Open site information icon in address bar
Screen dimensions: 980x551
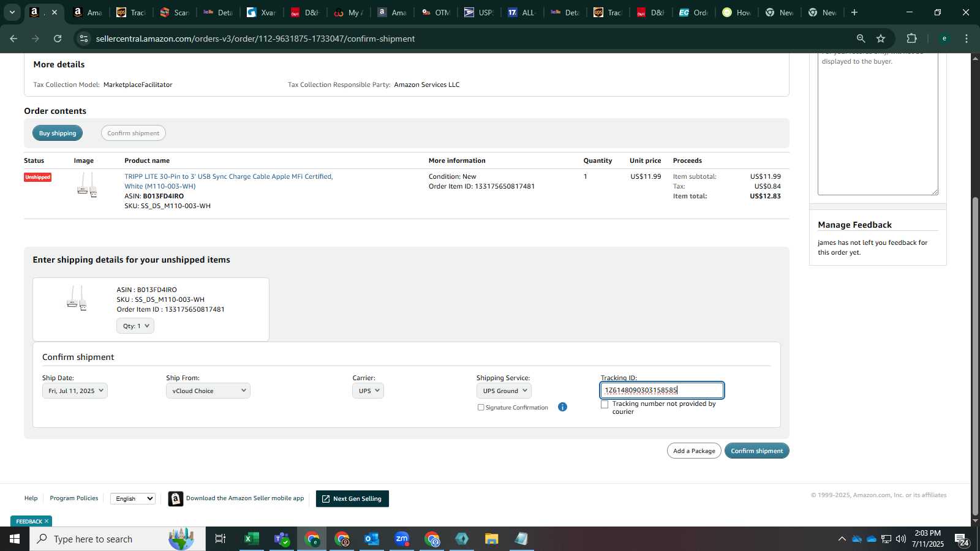point(84,39)
